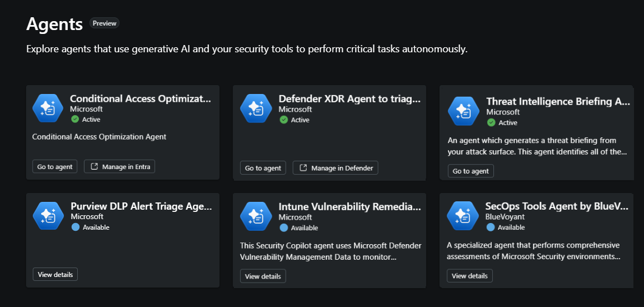Go to the Threat Intelligence Briefing agent
Screen dimensions: 644x307
coord(471,171)
